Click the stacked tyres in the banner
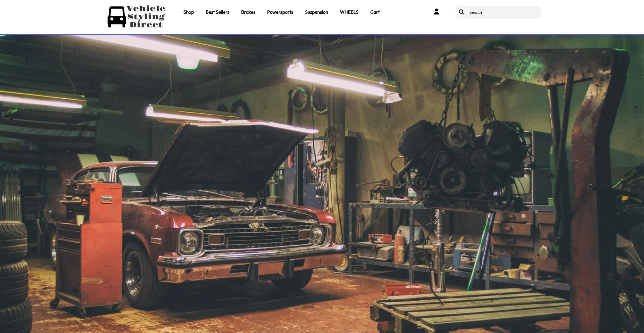644x333 pixels. [14, 275]
